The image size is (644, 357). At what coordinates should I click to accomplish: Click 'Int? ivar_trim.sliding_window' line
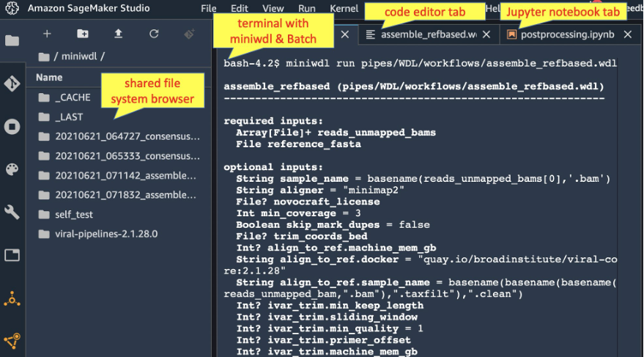point(327,317)
